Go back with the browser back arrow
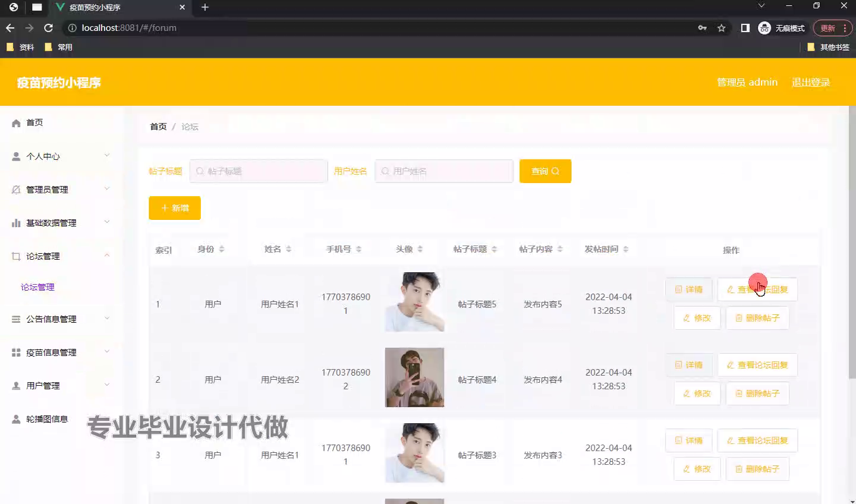The width and height of the screenshot is (856, 504). tap(10, 28)
